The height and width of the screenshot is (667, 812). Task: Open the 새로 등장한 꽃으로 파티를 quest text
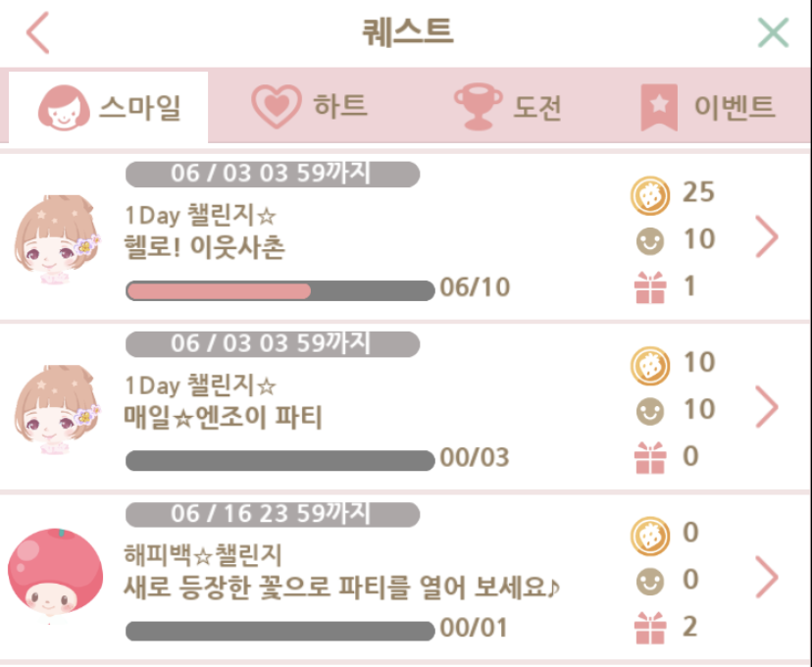[x=342, y=588]
